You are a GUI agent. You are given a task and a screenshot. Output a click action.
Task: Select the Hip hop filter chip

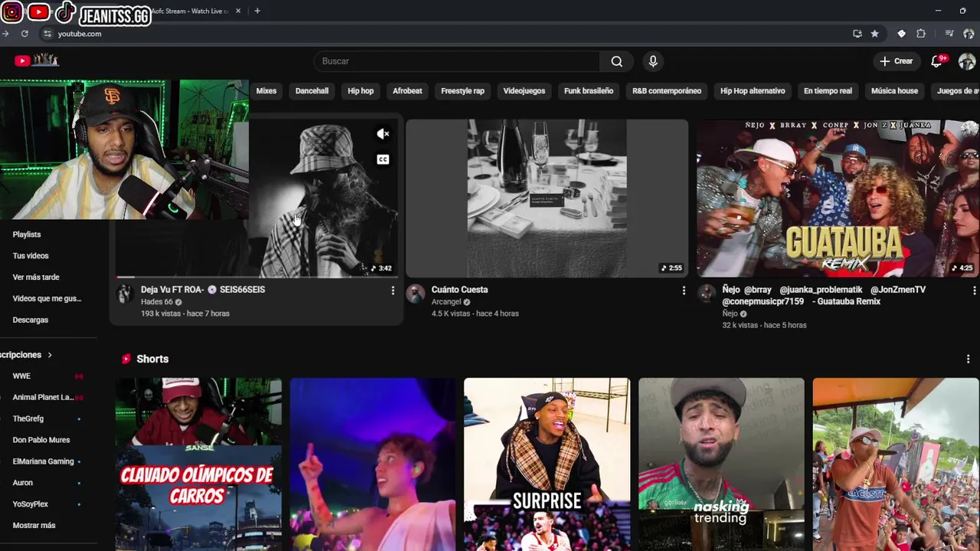tap(361, 91)
